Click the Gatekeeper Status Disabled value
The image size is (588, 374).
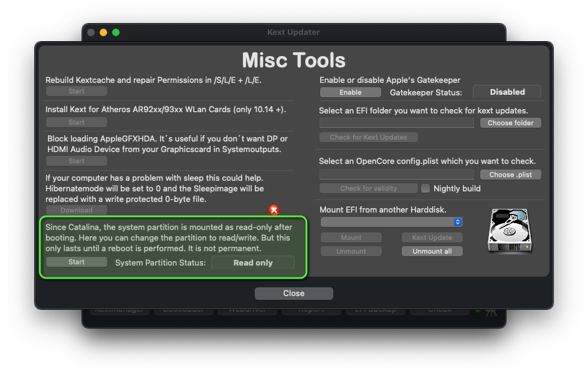pos(507,92)
